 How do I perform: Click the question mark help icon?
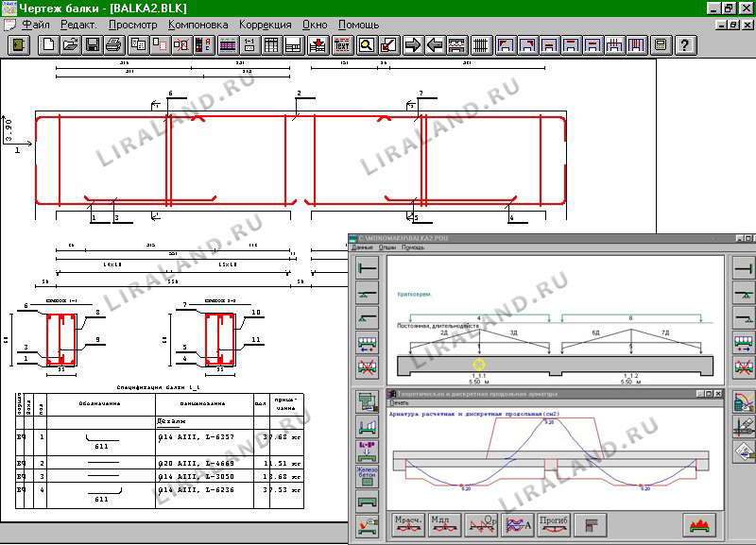pyautogui.click(x=685, y=44)
